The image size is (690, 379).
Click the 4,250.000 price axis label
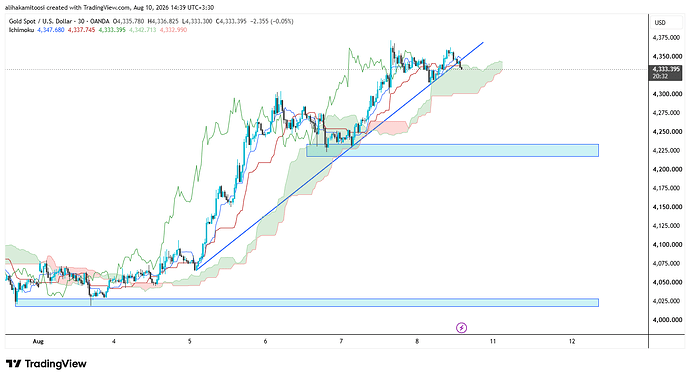point(666,132)
